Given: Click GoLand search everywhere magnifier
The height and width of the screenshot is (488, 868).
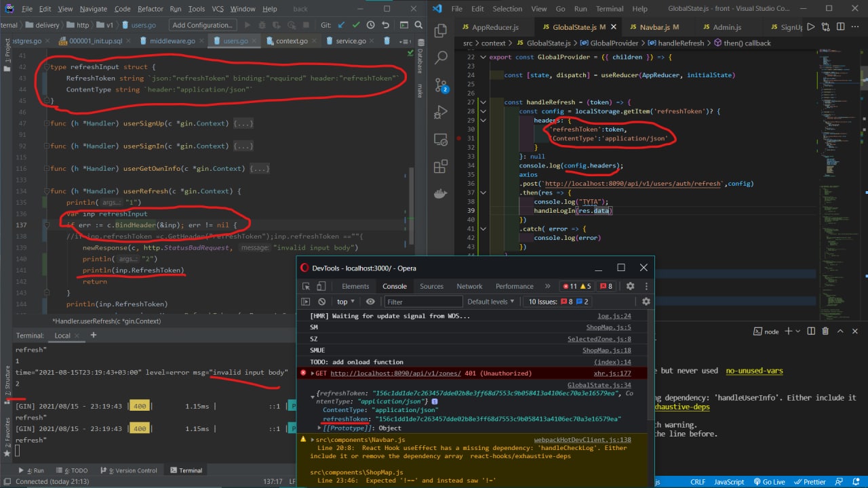Looking at the screenshot, I should [x=418, y=25].
